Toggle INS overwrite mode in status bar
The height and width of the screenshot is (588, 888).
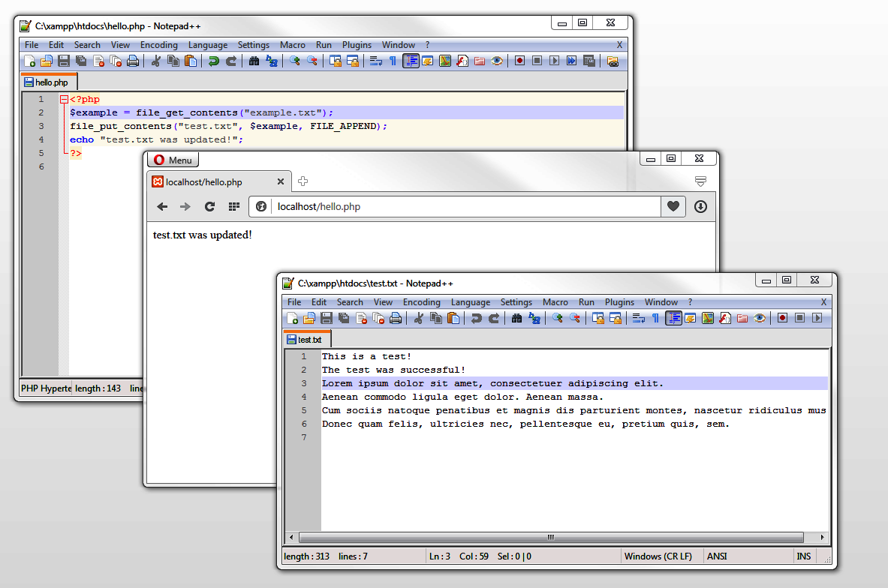[802, 556]
